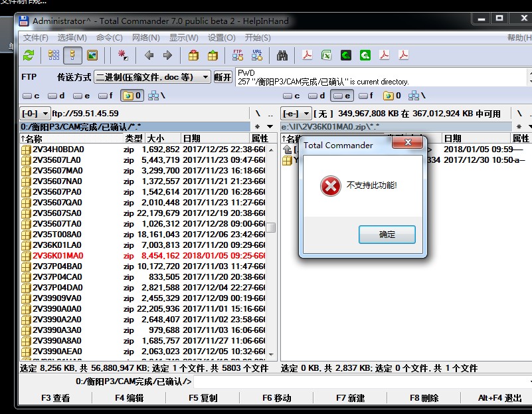The width and height of the screenshot is (532, 414).
Task: Sort left panel by 日期 column header
Action: (215, 138)
